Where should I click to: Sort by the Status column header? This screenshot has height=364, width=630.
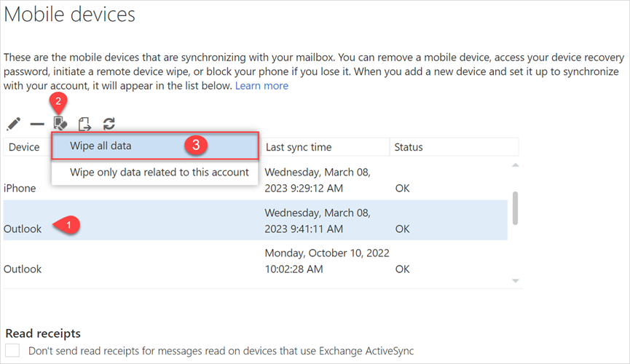[x=409, y=147]
